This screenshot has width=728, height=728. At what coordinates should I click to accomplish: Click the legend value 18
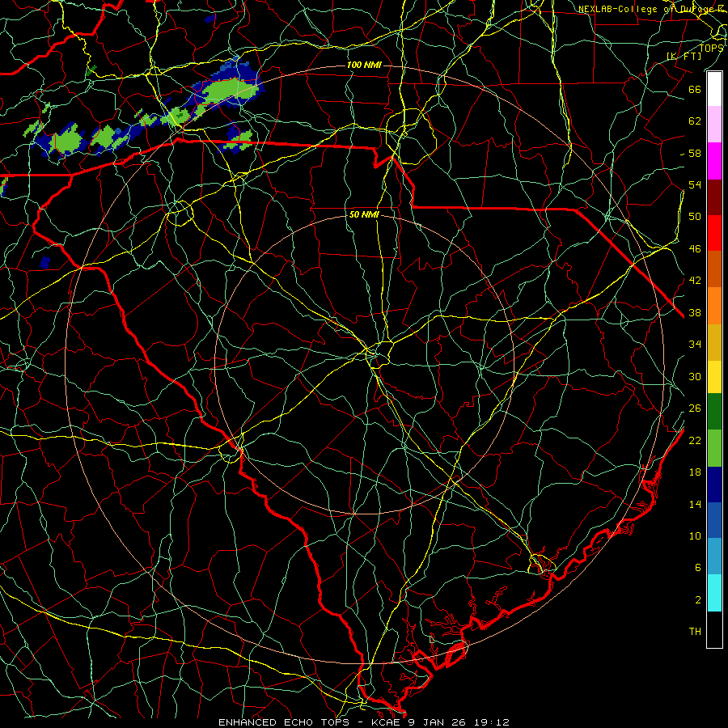(695, 472)
